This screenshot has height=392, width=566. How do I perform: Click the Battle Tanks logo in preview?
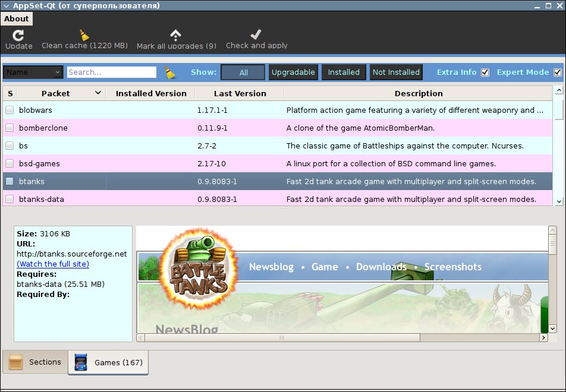coord(199,268)
